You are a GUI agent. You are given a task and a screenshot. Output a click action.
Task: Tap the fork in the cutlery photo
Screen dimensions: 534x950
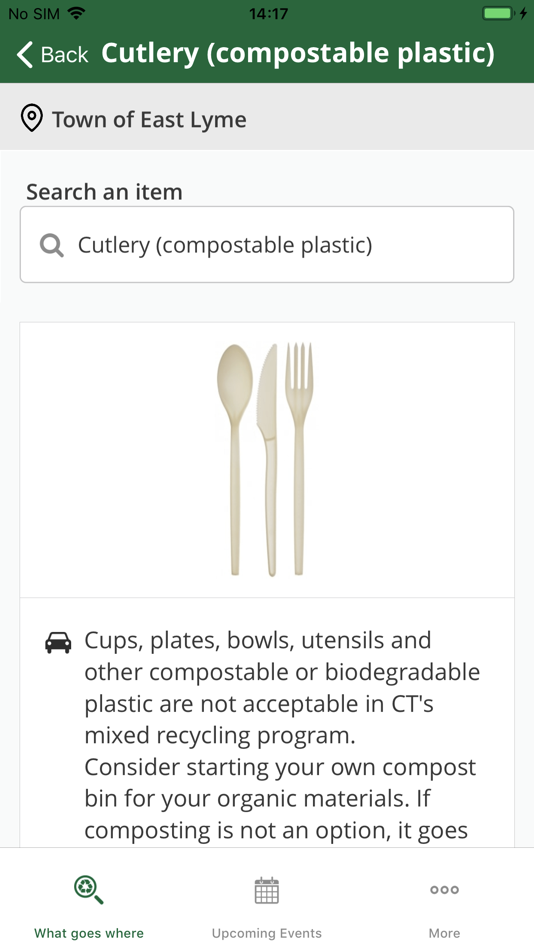point(299,459)
